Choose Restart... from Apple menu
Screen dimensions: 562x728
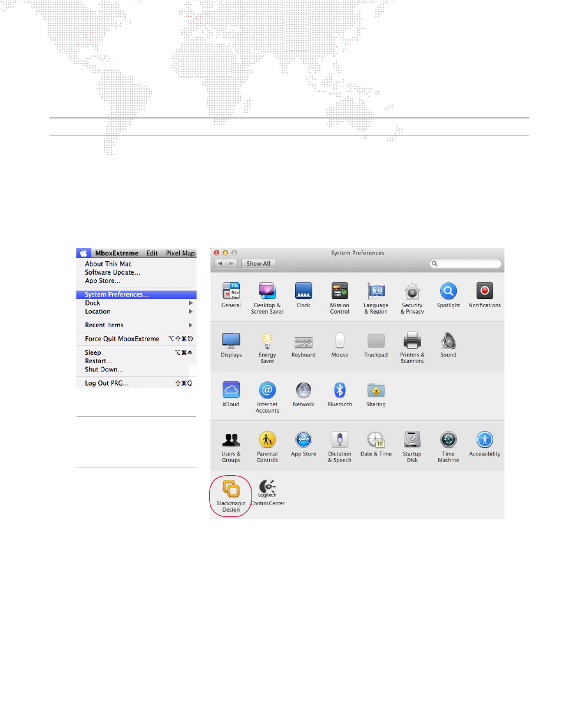pyautogui.click(x=136, y=361)
